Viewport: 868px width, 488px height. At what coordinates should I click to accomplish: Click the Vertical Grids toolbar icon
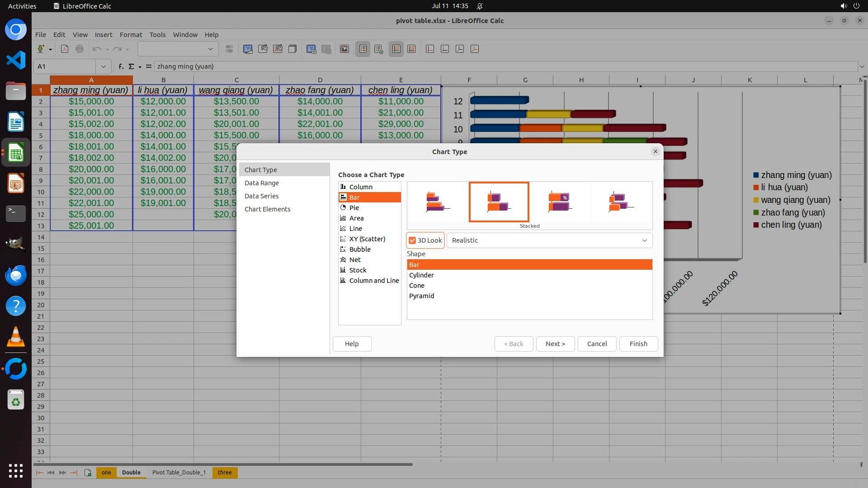point(411,49)
